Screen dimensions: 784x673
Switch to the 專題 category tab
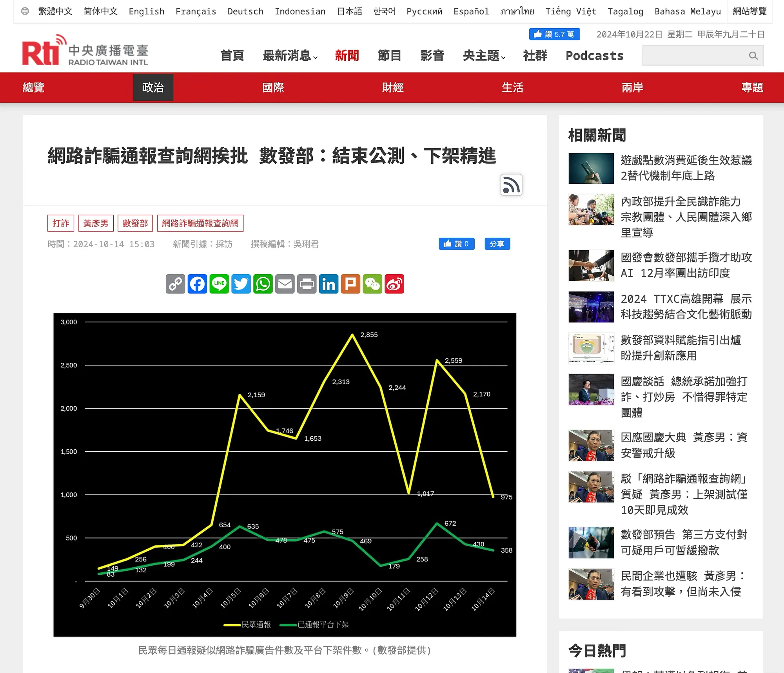(752, 87)
